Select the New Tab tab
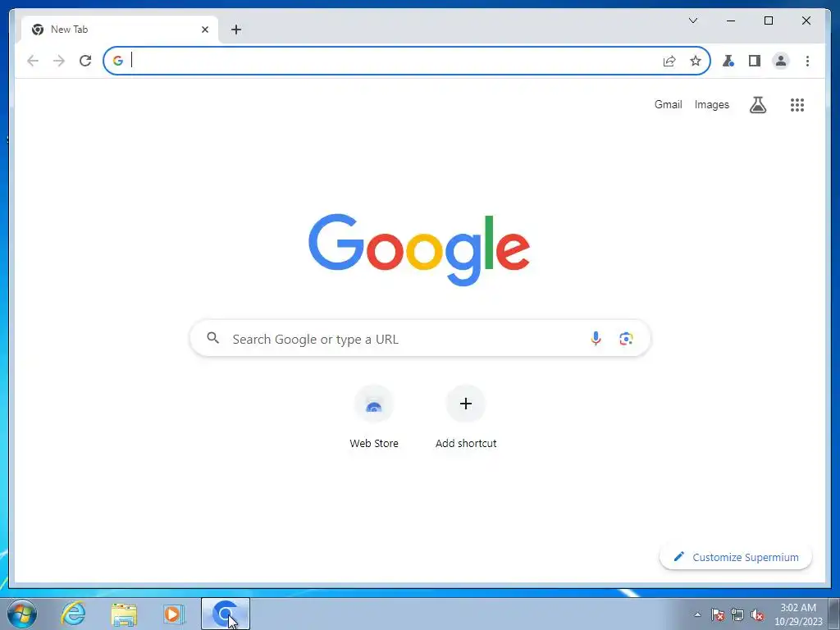The width and height of the screenshot is (840, 630). click(119, 30)
